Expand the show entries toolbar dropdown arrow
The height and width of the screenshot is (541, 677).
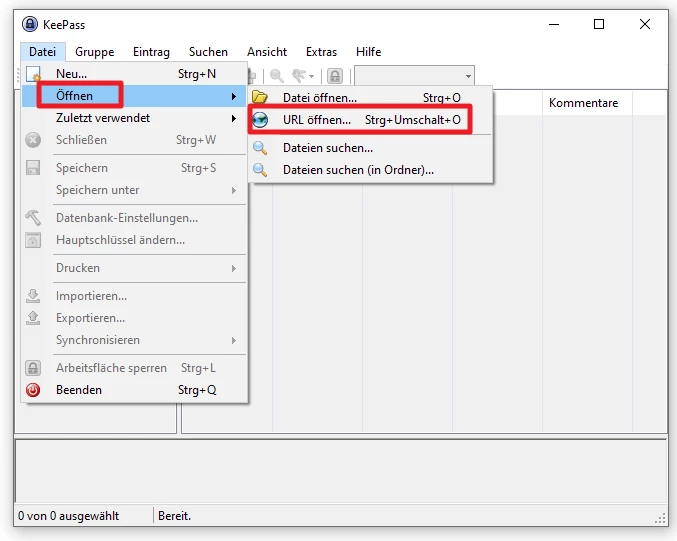[x=311, y=76]
